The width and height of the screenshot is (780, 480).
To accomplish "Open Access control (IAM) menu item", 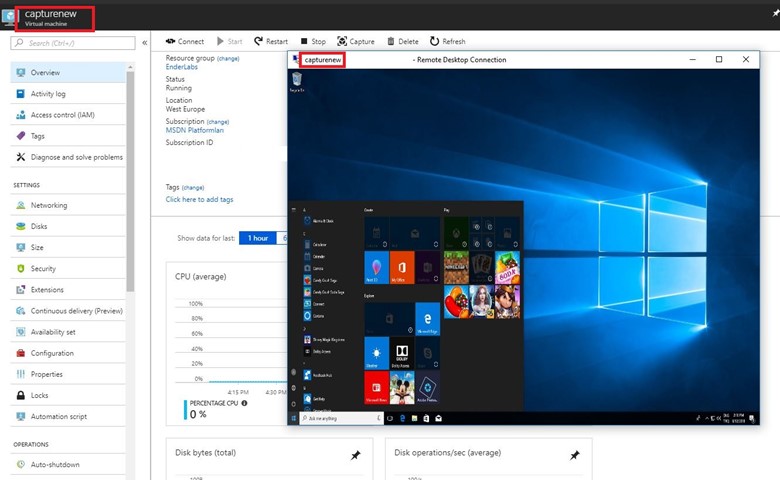I will click(62, 115).
